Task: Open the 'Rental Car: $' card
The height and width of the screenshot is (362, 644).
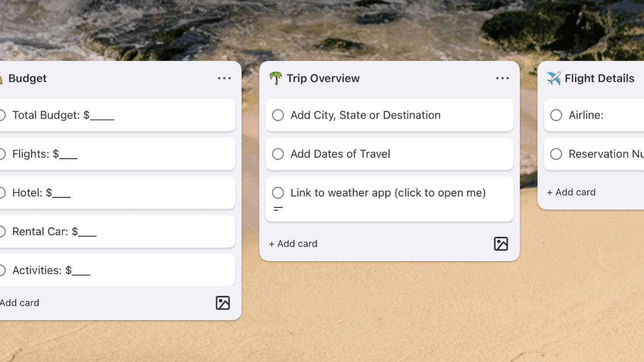Action: point(118,232)
